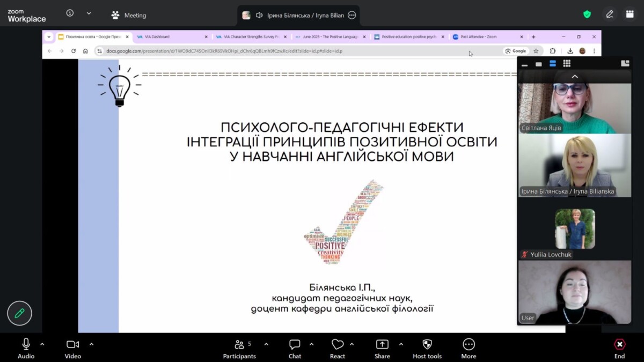Click the green encryption shield icon
Screen dimensions: 644x362
point(587,14)
